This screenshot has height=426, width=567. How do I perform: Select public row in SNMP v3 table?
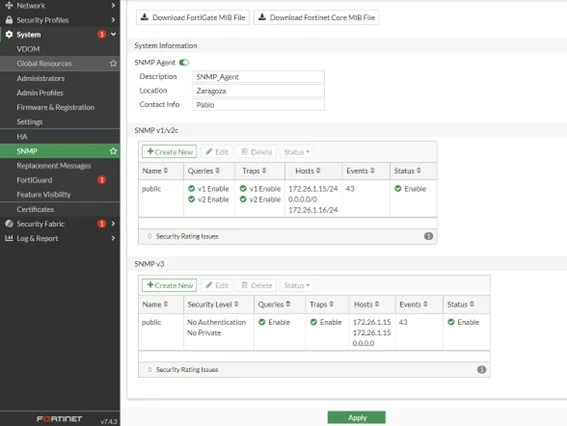point(314,332)
